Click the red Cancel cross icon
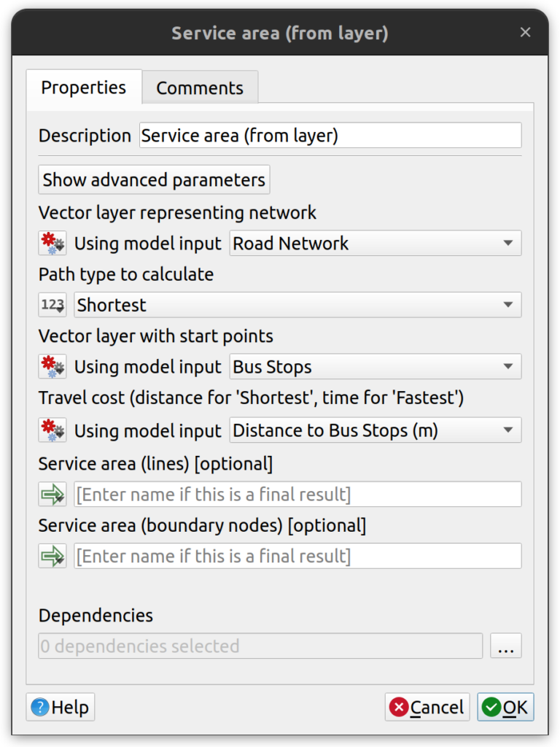The height and width of the screenshot is (747, 560). tap(399, 708)
